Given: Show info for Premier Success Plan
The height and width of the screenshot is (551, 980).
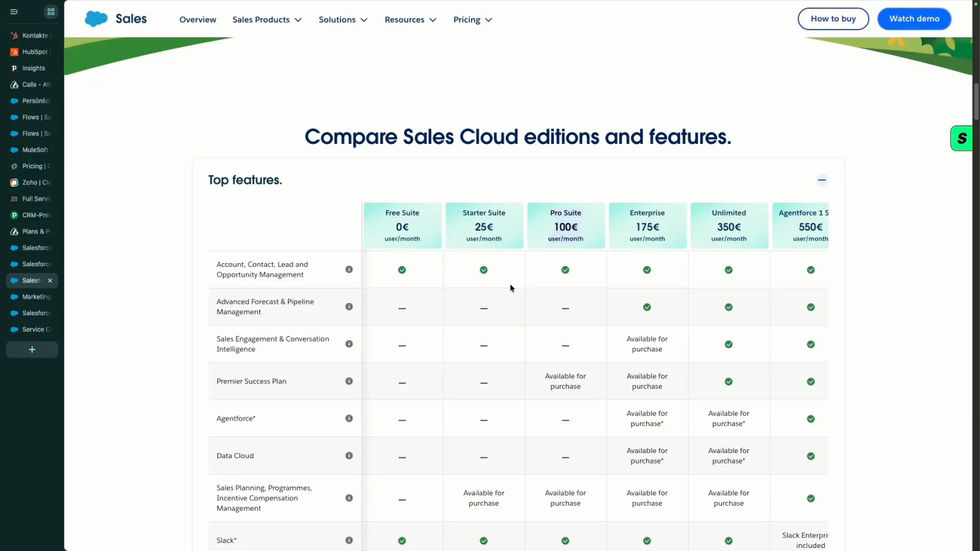Looking at the screenshot, I should coord(349,381).
